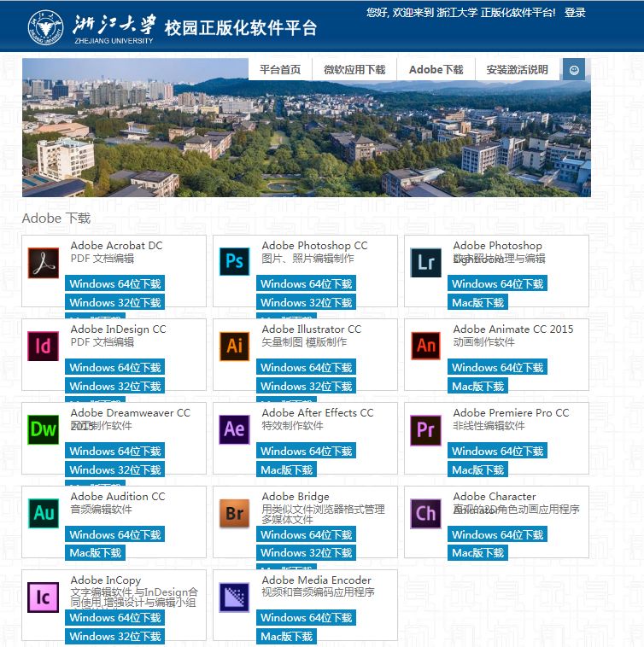Download Lightroom Mac版
The height and width of the screenshot is (647, 644).
pos(477,302)
